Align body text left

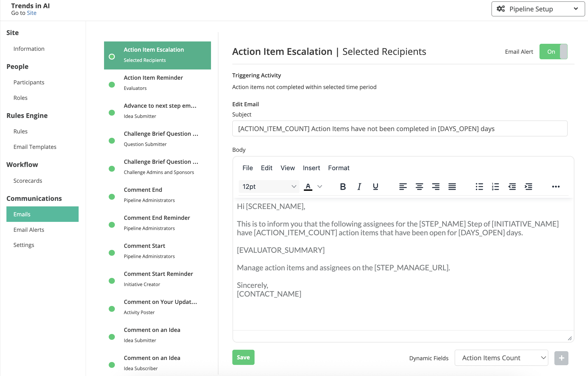coord(403,187)
